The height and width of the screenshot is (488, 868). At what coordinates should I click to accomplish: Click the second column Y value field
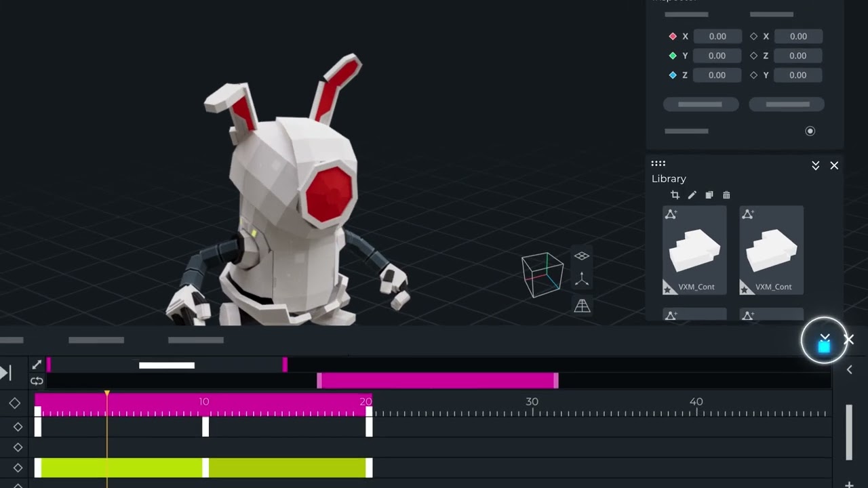click(798, 75)
